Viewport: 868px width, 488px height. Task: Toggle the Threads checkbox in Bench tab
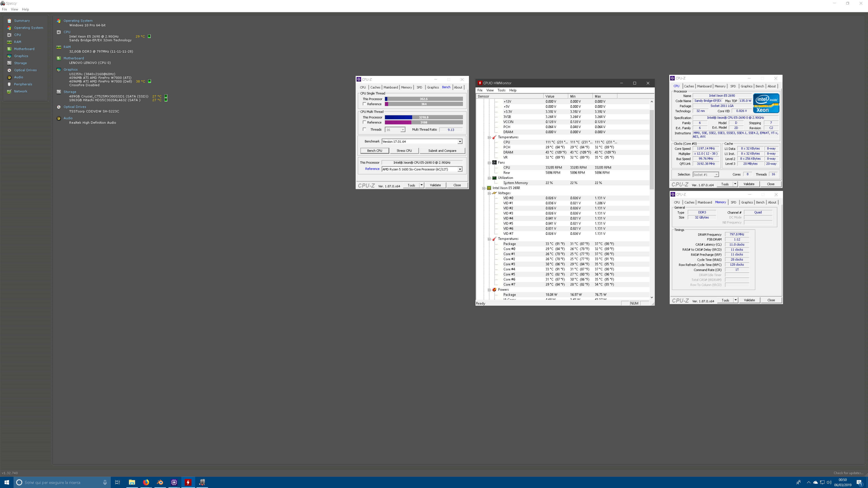click(364, 129)
